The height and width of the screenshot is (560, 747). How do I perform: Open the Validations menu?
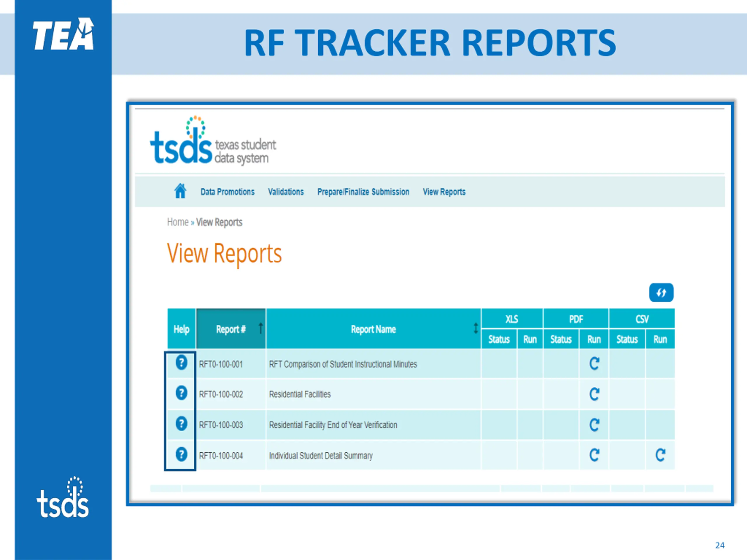pyautogui.click(x=286, y=192)
